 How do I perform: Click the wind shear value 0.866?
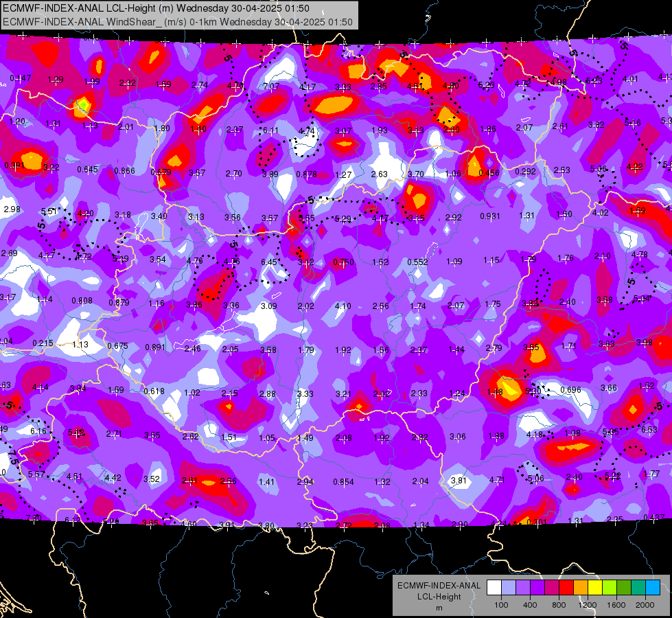[x=124, y=171]
